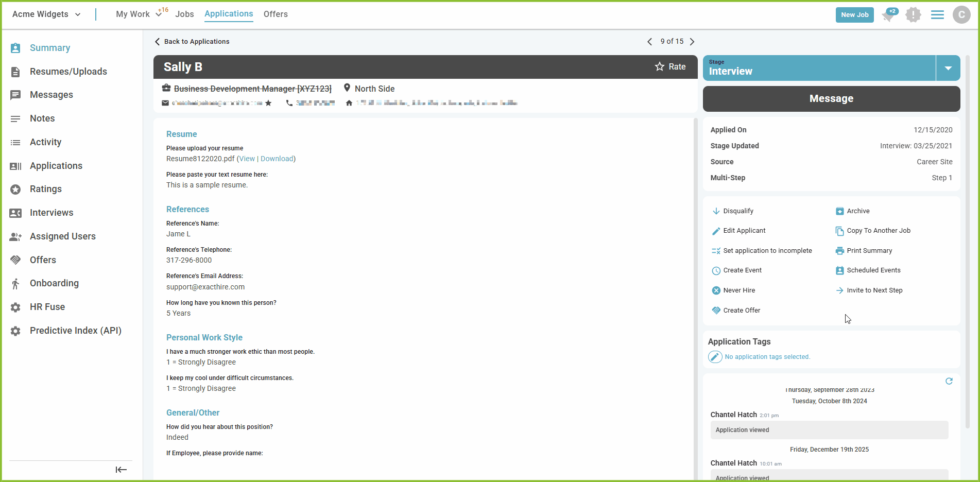This screenshot has height=482, width=980.
Task: Refresh the activity feed with the reload icon
Action: tap(949, 381)
